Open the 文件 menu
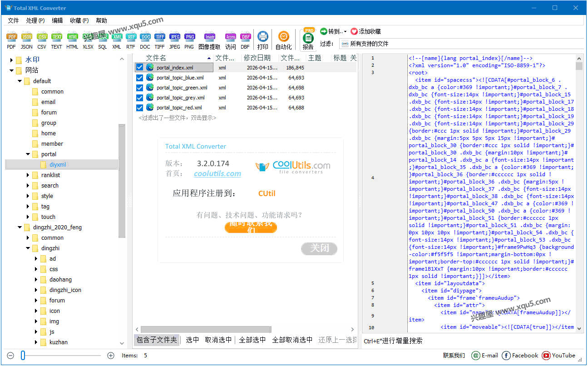 pos(13,20)
